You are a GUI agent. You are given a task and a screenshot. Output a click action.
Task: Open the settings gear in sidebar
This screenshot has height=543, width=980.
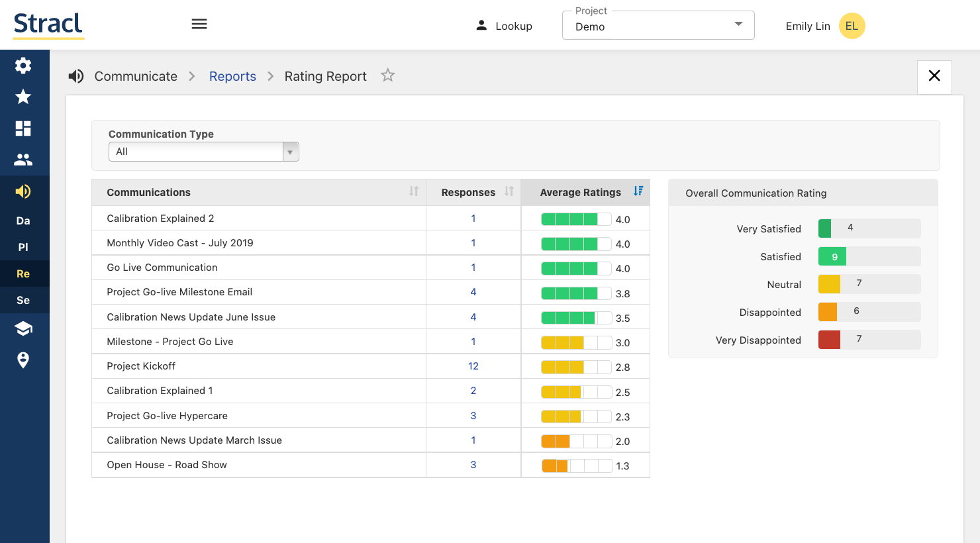(23, 66)
